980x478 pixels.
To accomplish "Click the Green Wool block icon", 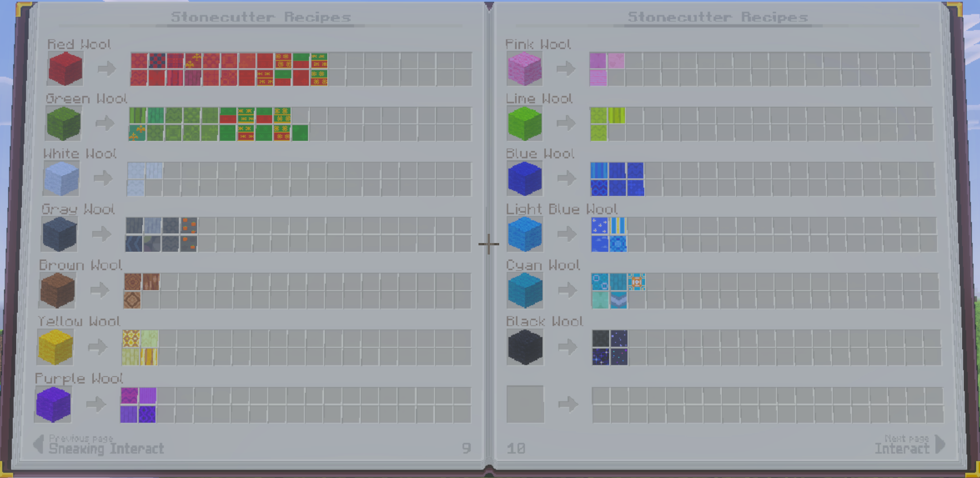I will [x=63, y=124].
